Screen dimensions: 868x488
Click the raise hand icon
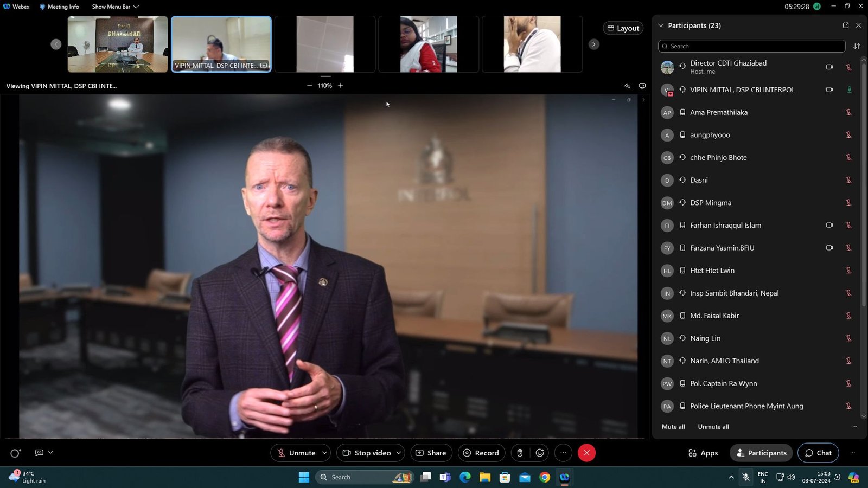(520, 453)
